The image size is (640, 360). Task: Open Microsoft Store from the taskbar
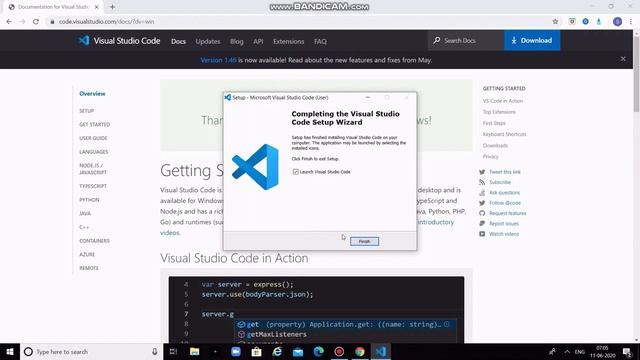(x=256, y=351)
